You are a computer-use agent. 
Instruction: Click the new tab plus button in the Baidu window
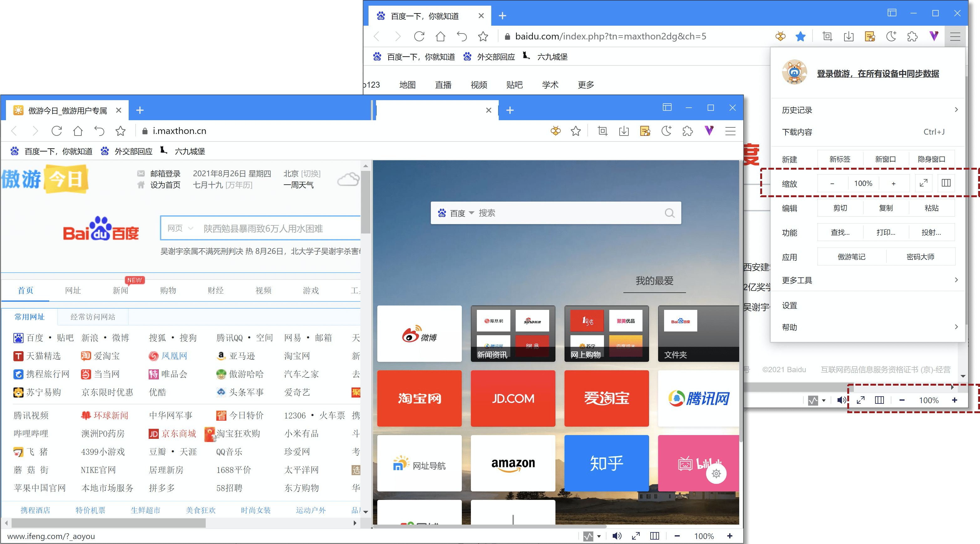point(502,16)
